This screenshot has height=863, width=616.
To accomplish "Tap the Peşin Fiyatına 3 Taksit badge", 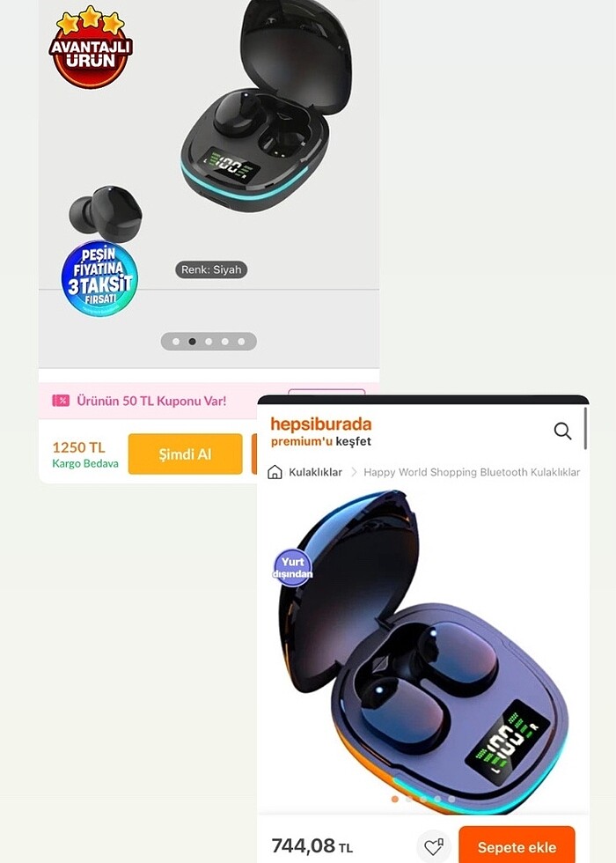I will pos(99,278).
